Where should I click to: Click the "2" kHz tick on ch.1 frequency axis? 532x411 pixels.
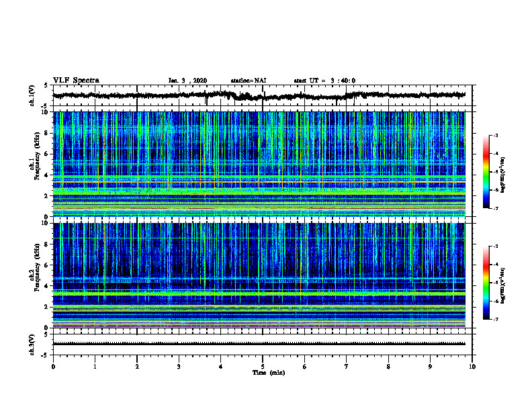click(x=47, y=196)
